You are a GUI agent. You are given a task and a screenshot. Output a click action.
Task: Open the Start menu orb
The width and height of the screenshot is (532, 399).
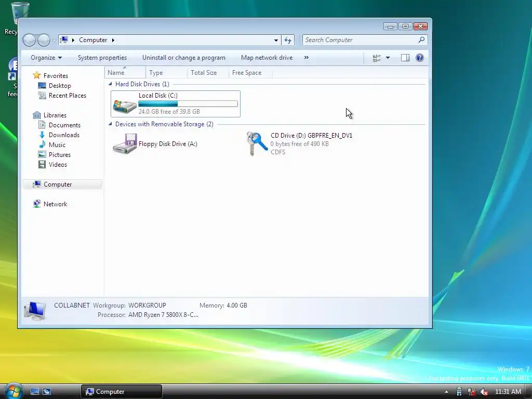coord(14,391)
